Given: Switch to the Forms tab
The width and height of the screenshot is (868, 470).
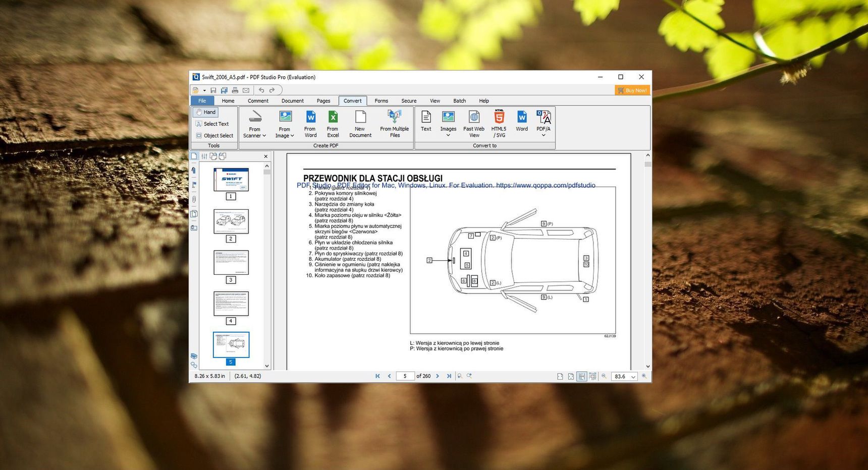Looking at the screenshot, I should point(382,101).
